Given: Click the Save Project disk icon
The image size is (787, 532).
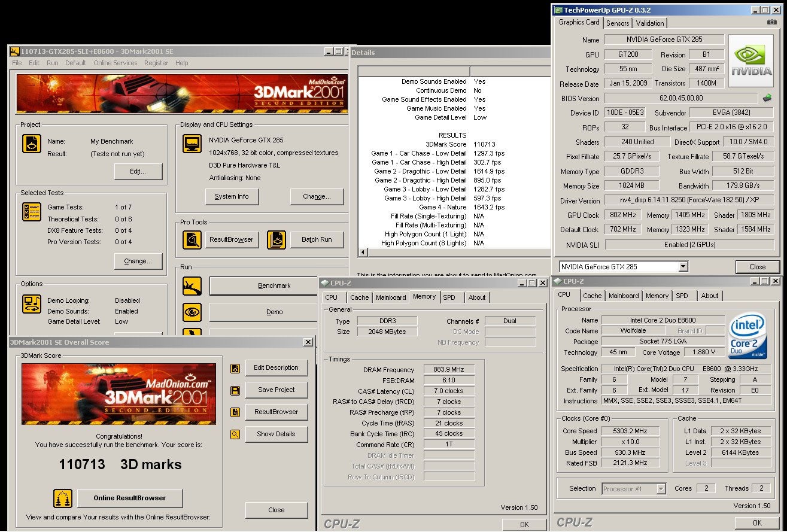Looking at the screenshot, I should click(x=235, y=390).
